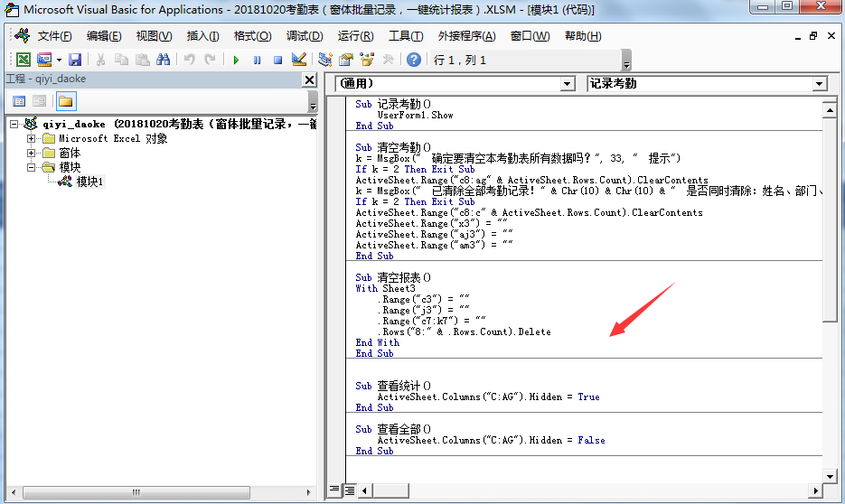
Task: Open the 窗口(W) menu
Action: pyautogui.click(x=530, y=36)
